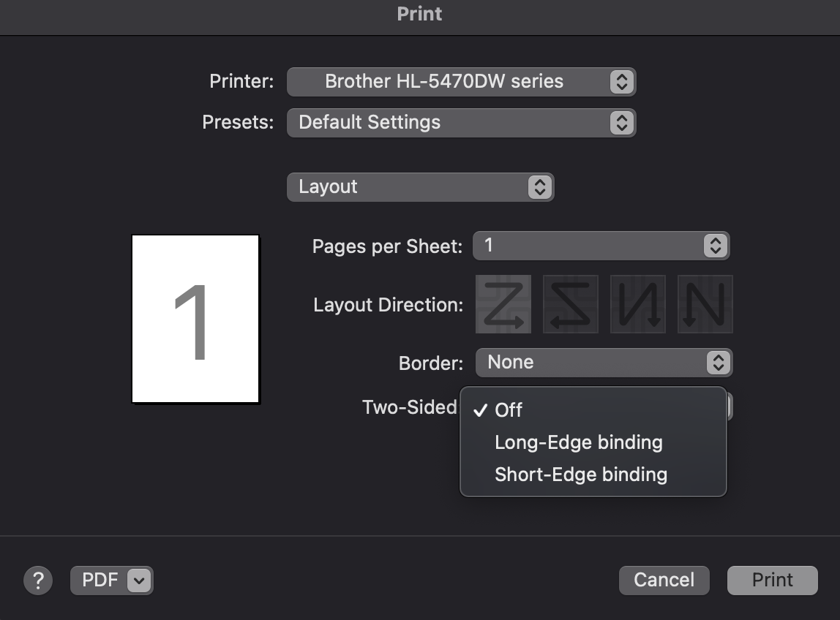Click the Print button

pos(772,581)
